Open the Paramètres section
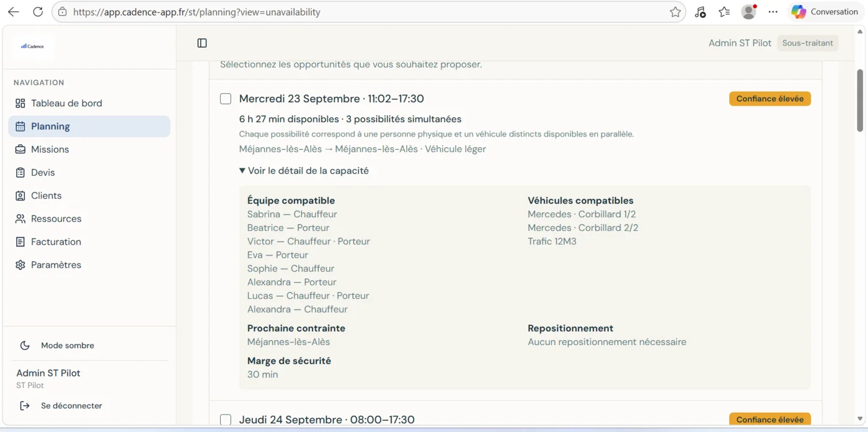The width and height of the screenshot is (868, 432). [x=89, y=264]
